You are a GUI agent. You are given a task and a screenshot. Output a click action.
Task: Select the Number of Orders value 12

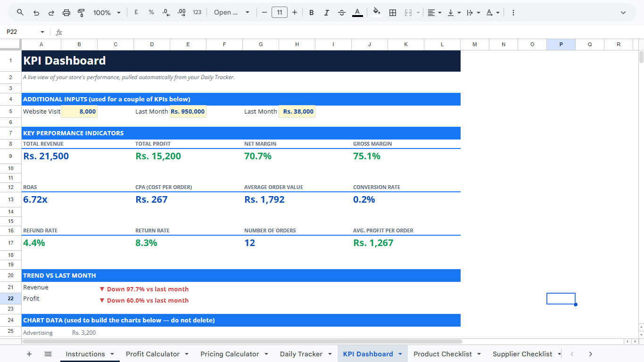[250, 243]
